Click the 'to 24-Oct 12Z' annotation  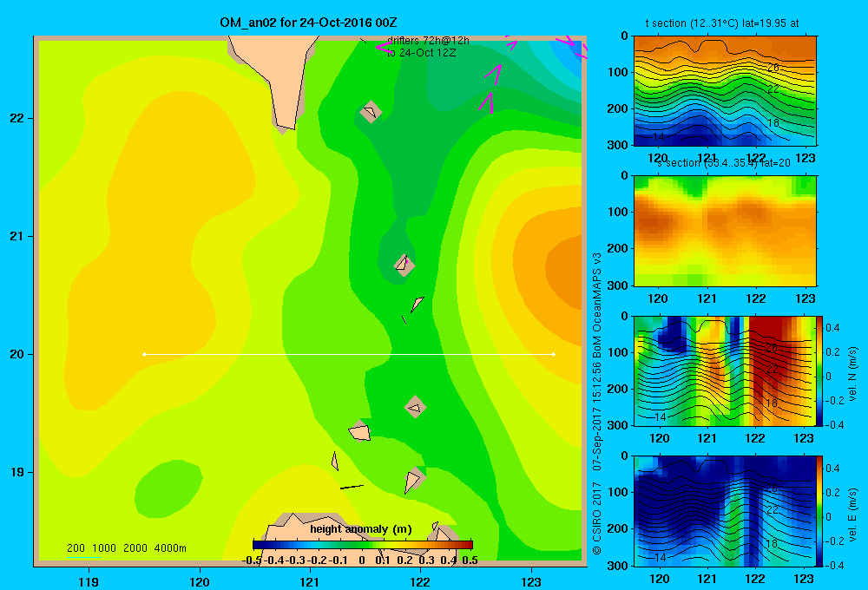(x=421, y=53)
